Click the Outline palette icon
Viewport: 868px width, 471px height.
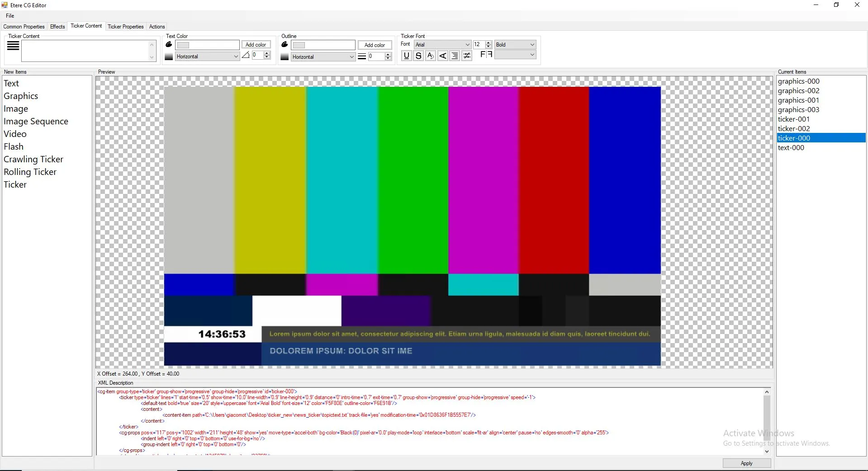pyautogui.click(x=285, y=44)
